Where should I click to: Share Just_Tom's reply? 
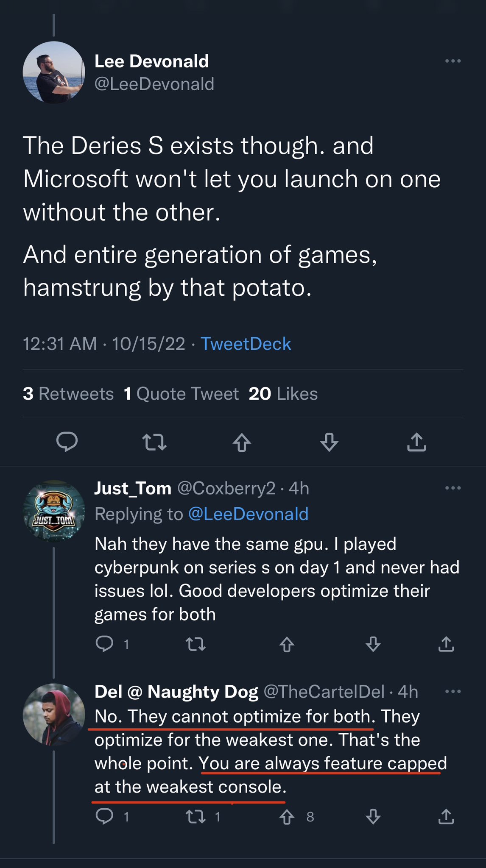[446, 644]
